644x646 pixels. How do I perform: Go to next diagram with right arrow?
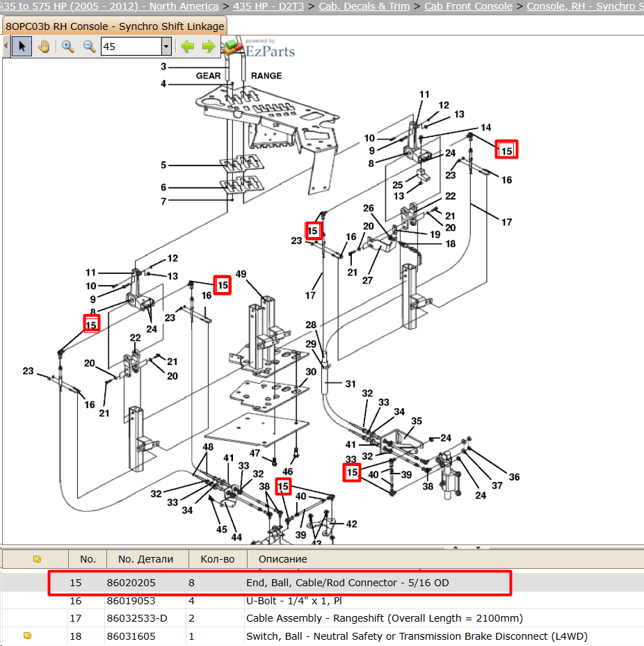click(209, 46)
